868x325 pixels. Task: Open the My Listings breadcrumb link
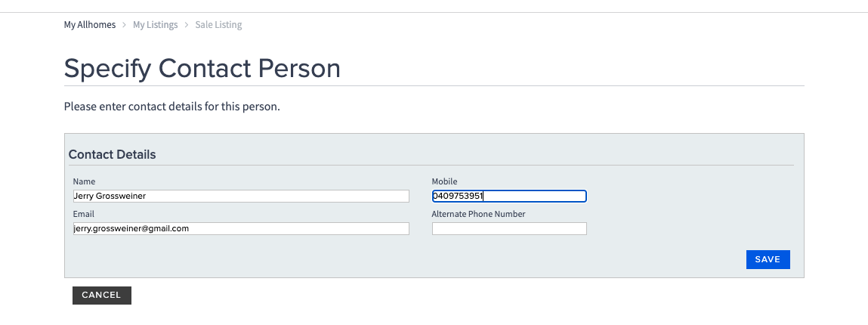click(155, 25)
